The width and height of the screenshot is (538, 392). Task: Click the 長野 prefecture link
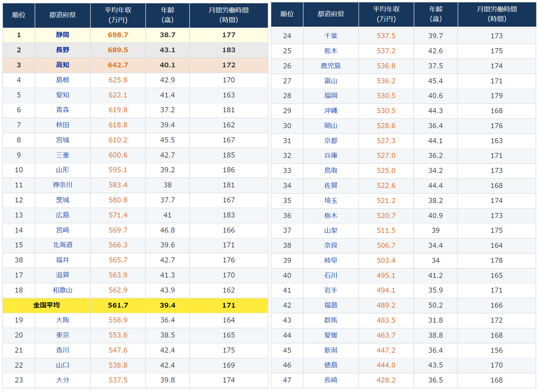pyautogui.click(x=62, y=50)
